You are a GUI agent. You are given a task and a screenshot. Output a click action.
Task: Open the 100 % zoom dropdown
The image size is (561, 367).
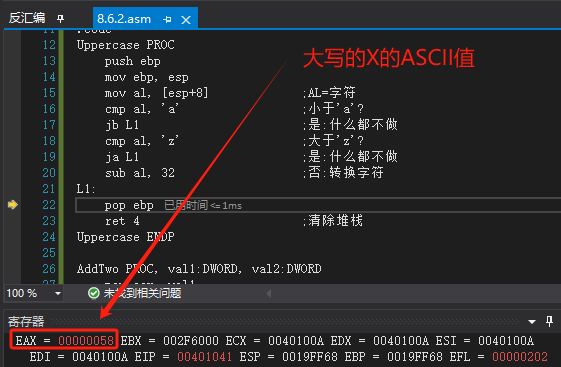(58, 294)
